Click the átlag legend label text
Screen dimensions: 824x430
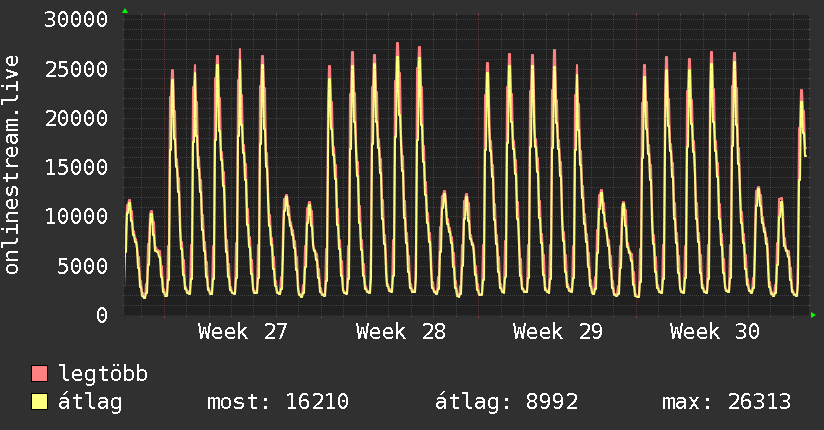tap(90, 402)
